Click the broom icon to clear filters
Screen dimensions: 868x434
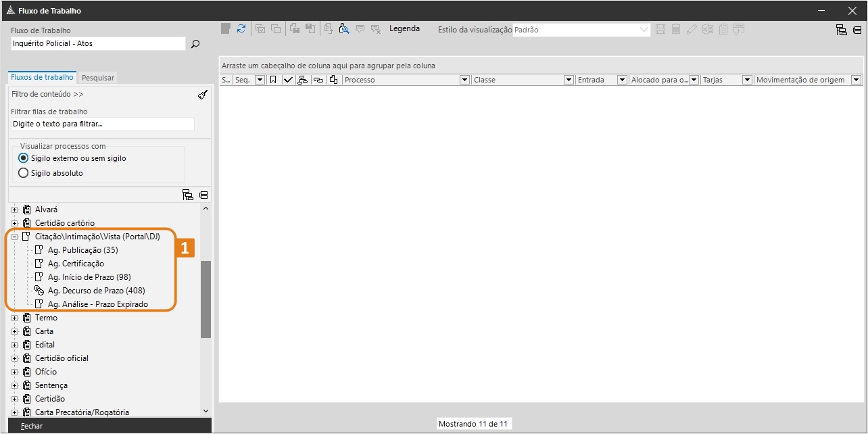point(203,95)
